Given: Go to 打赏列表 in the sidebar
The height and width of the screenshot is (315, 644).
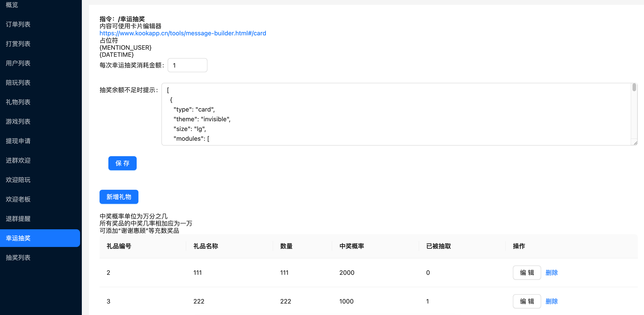Looking at the screenshot, I should (18, 44).
